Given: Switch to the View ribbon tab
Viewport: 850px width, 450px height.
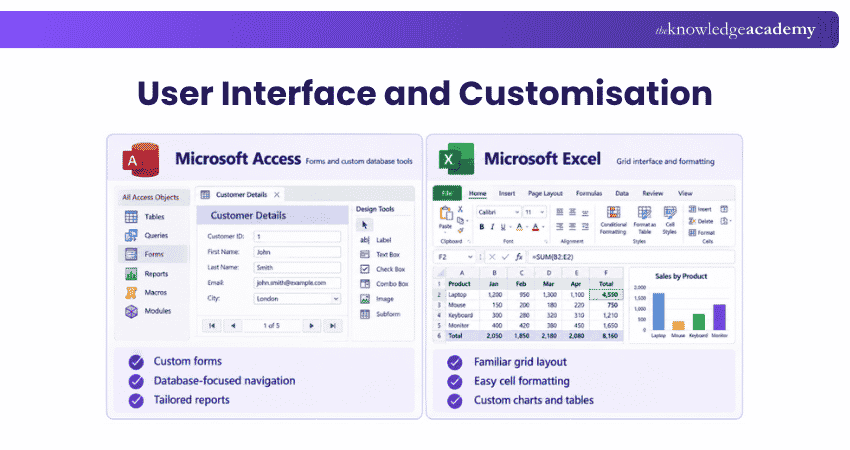Looking at the screenshot, I should pyautogui.click(x=685, y=194).
